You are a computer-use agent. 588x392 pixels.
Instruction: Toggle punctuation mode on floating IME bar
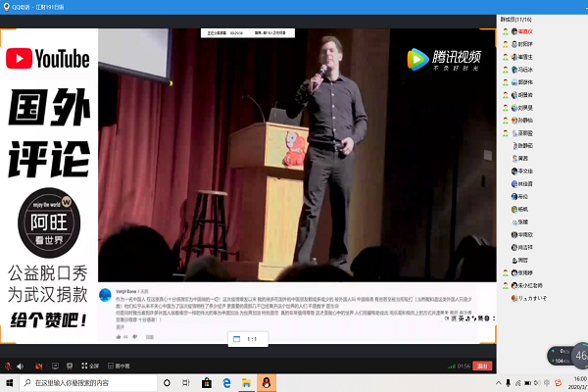[474, 318]
